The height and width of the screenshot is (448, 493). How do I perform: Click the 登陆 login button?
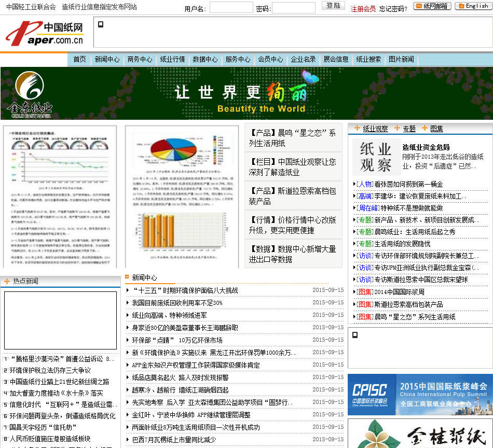click(x=333, y=6)
